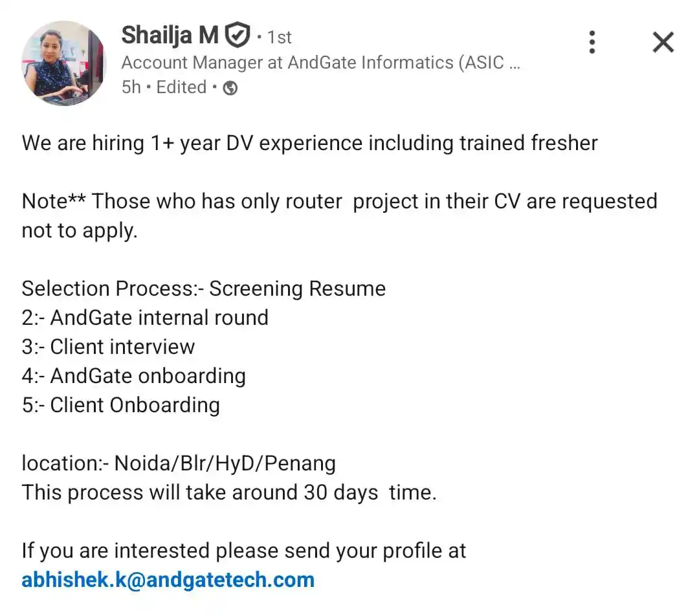The height and width of the screenshot is (616, 699).
Task: Click the 'We are hiring 1+ year DV' line
Action: [x=310, y=143]
